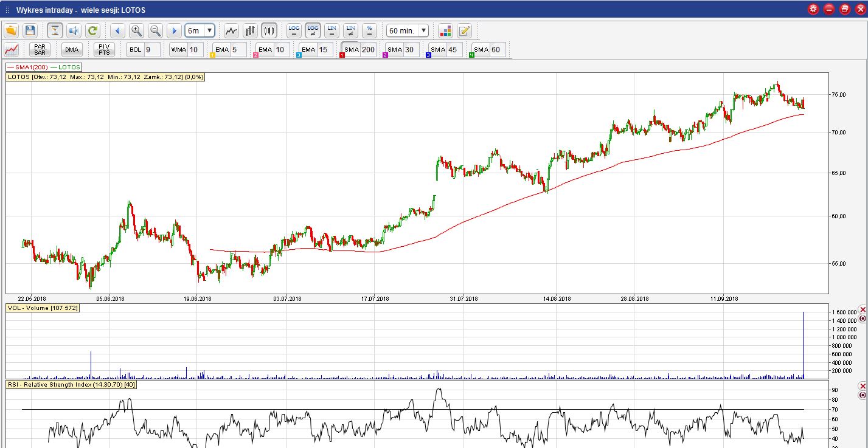
Task: Refresh chart using the green arrow icon
Action: [92, 30]
